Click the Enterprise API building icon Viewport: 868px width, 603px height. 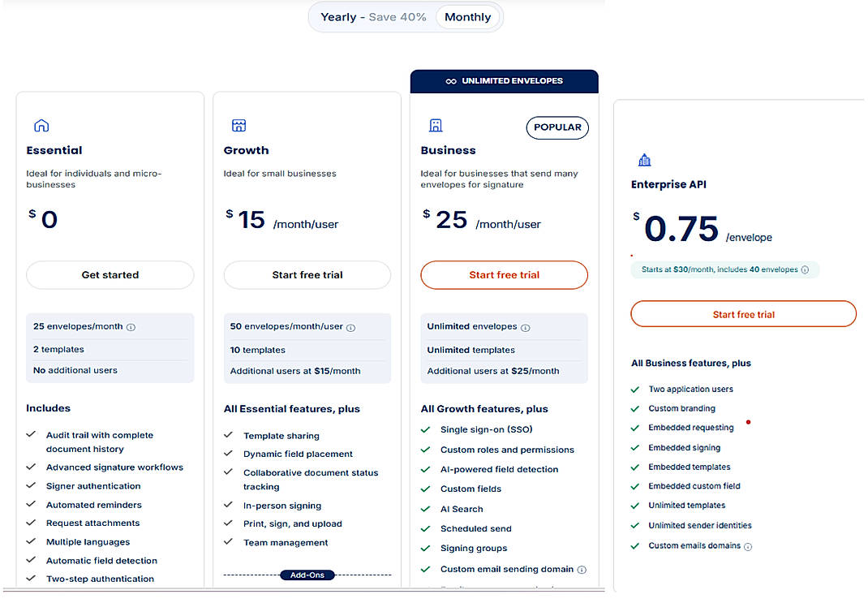point(644,161)
